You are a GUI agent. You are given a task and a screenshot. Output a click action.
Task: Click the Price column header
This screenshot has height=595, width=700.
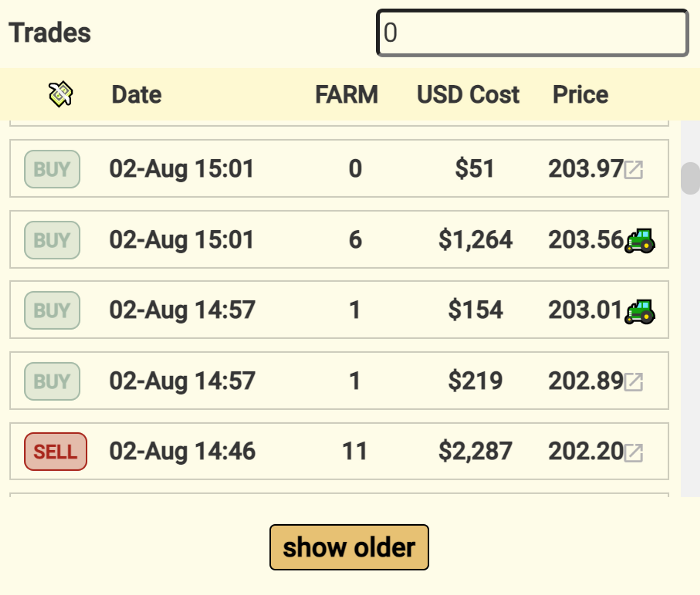[580, 95]
